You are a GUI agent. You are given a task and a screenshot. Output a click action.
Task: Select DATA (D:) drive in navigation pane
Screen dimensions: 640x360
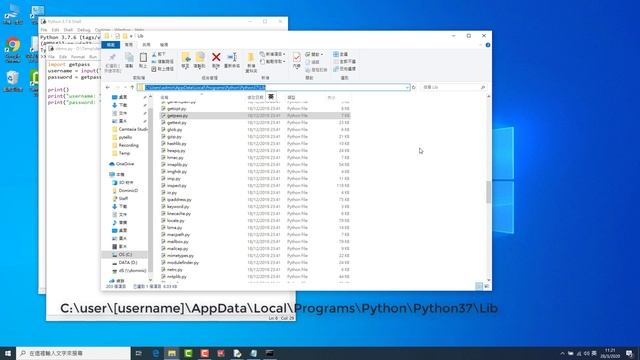[x=127, y=262]
